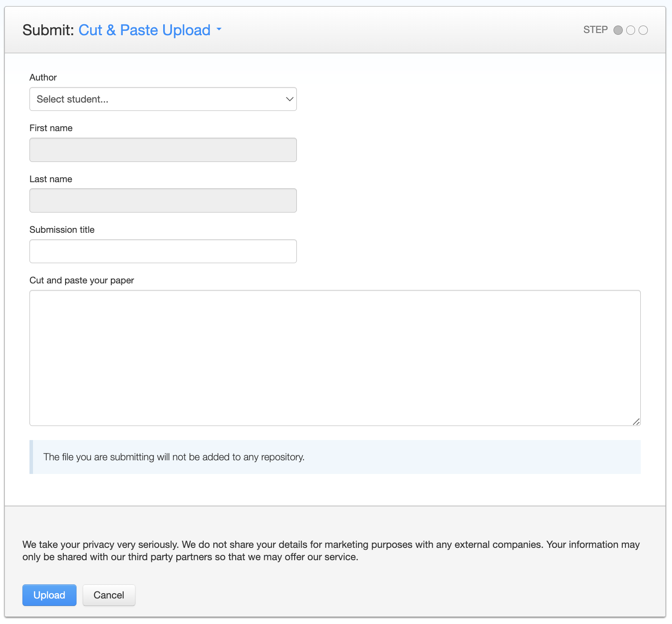Click inside the Cut and paste your paper textarea
Image resolution: width=672 pixels, height=624 pixels.
tap(335, 358)
